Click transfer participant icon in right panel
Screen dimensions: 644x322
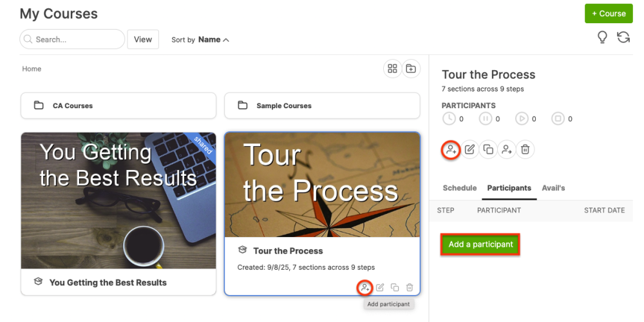(507, 149)
